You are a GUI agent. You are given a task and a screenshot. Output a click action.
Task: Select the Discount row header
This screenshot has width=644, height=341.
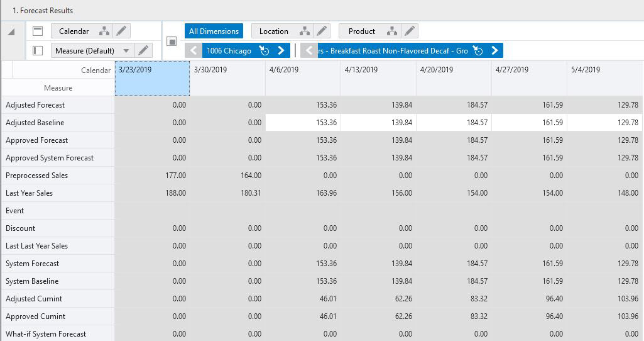[x=58, y=228]
